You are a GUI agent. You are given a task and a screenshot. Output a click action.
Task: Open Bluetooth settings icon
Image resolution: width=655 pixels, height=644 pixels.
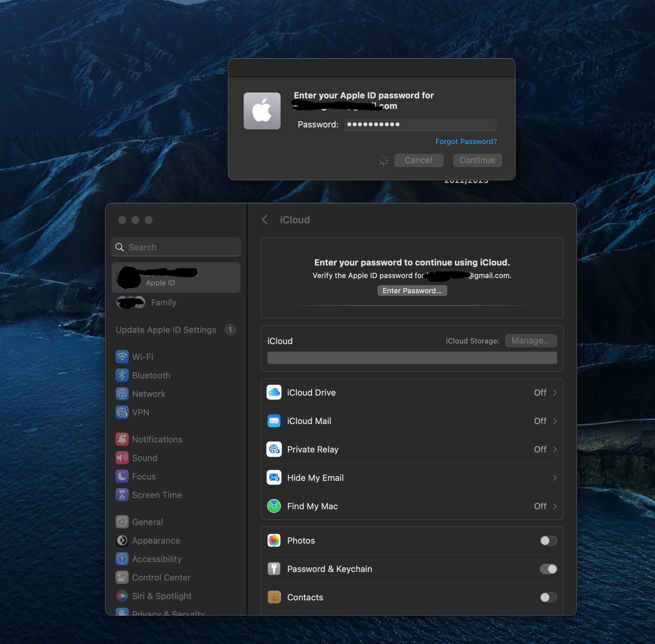tap(122, 375)
